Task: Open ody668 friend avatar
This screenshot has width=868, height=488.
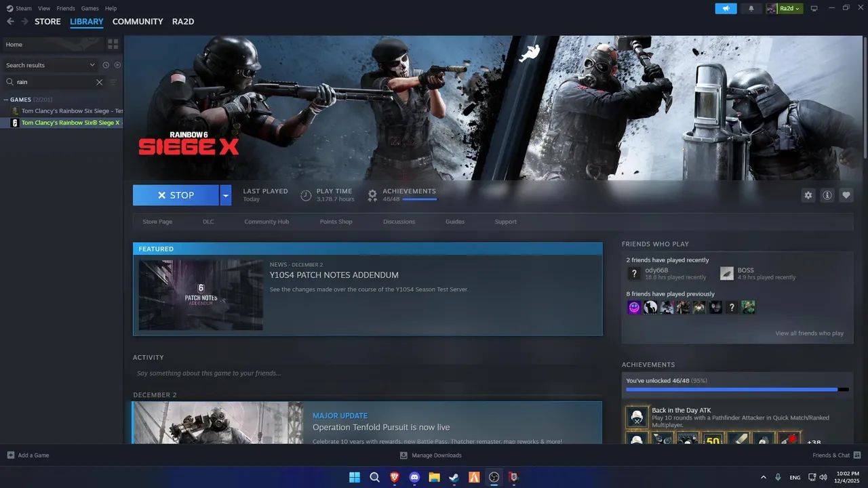Action: pos(634,274)
